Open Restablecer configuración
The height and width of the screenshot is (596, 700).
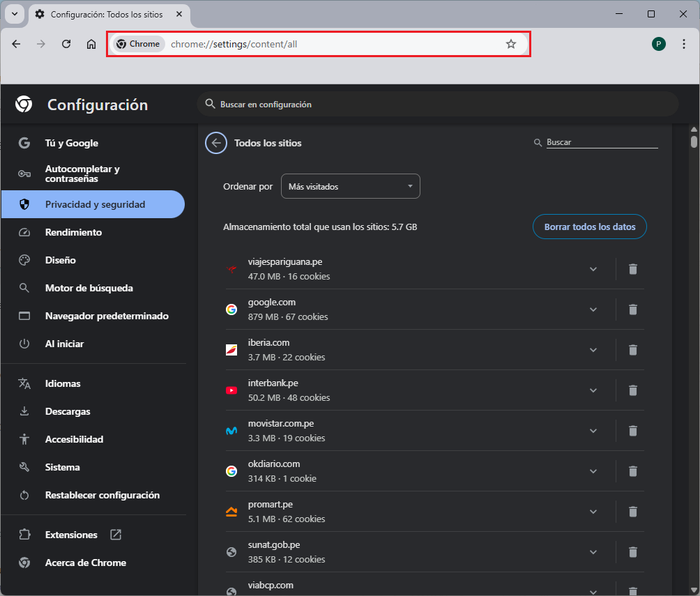pyautogui.click(x=93, y=495)
